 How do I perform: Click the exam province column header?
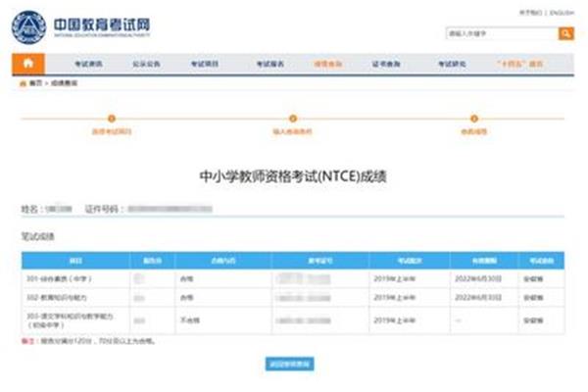tap(542, 261)
